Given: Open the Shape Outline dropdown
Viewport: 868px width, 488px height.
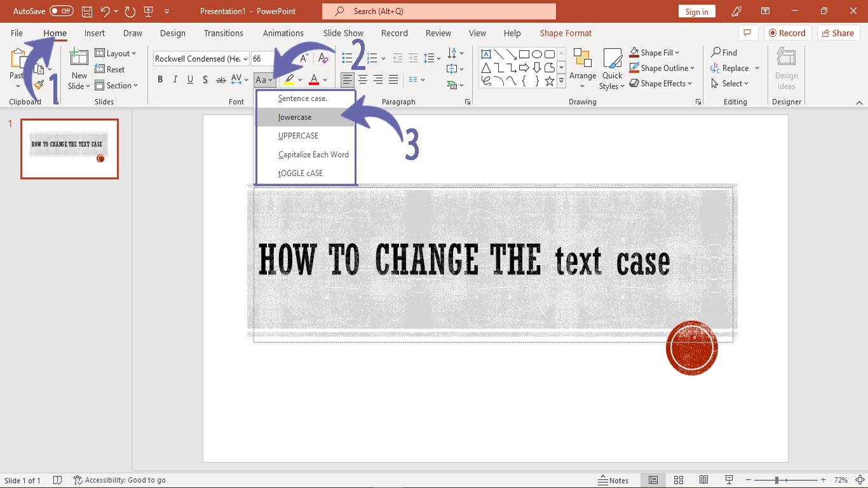Looking at the screenshot, I should click(x=663, y=68).
